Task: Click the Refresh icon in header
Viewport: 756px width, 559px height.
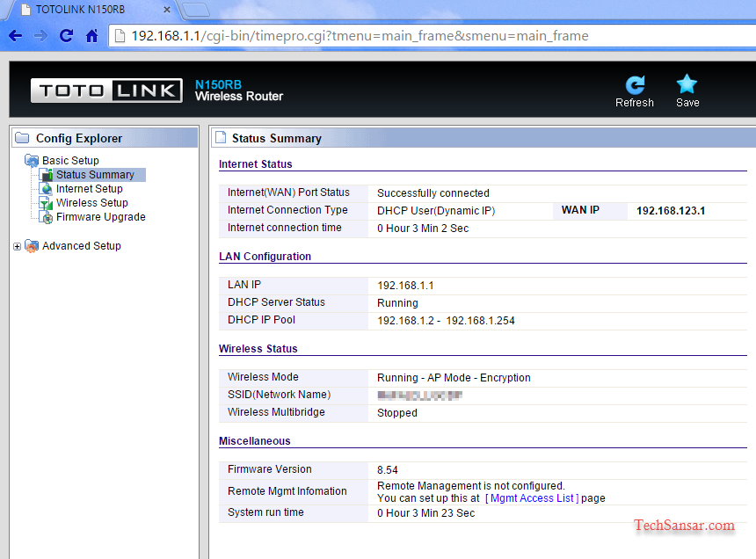Action: point(635,84)
